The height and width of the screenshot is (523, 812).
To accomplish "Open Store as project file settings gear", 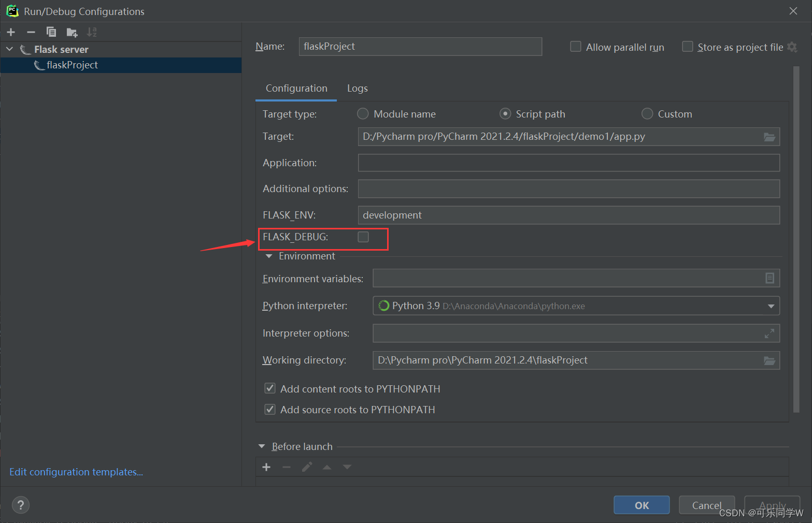I will point(792,47).
